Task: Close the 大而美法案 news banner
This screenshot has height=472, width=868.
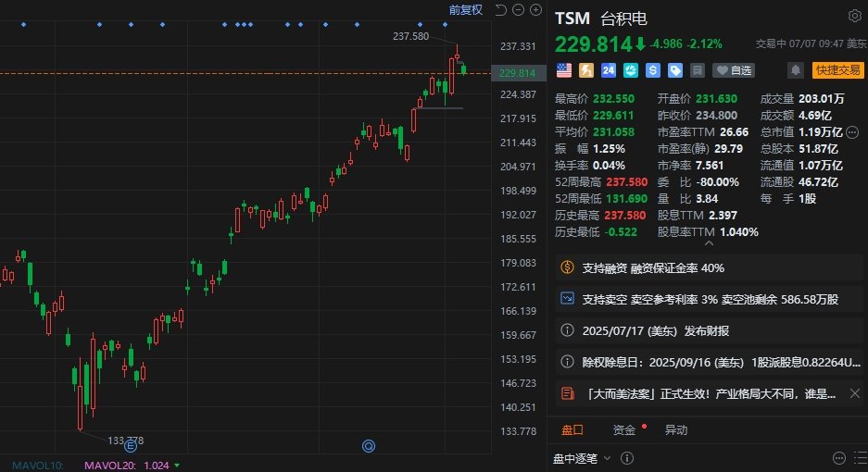Action: point(855,393)
